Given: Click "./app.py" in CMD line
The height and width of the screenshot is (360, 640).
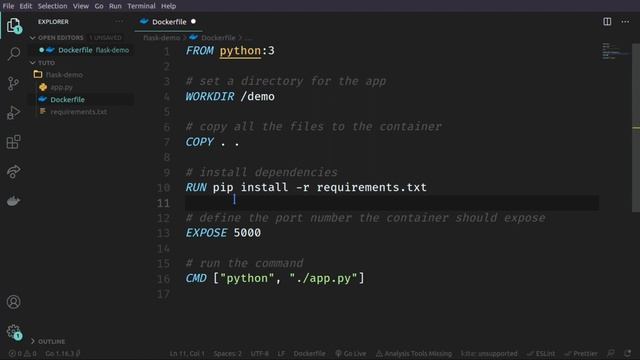Looking at the screenshot, I should click(x=323, y=278).
